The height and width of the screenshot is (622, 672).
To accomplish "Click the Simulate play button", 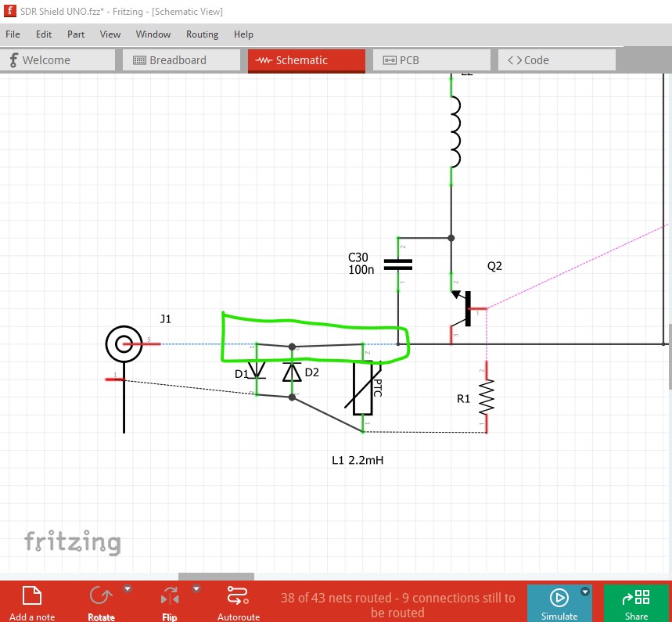I will point(559,598).
